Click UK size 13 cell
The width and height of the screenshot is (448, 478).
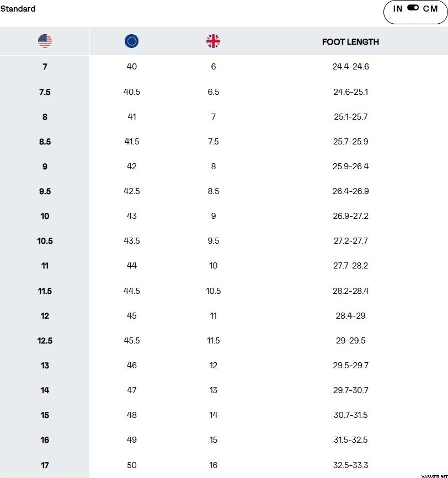[x=213, y=390]
